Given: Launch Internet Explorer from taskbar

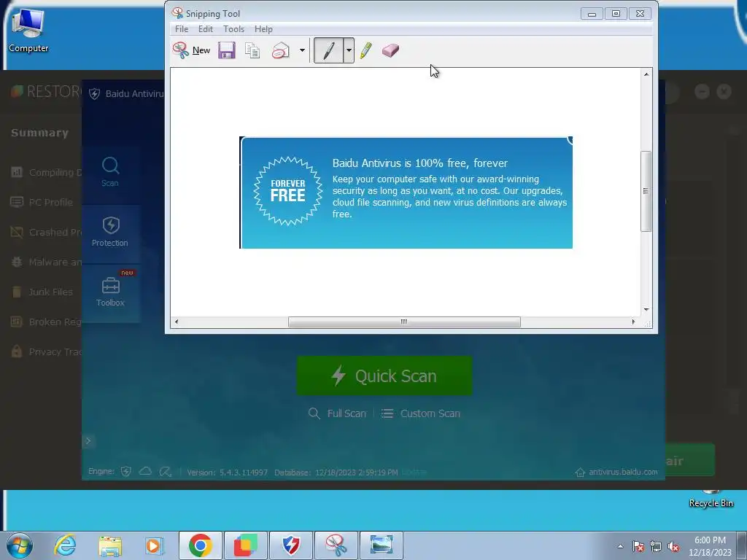Looking at the screenshot, I should tap(65, 545).
